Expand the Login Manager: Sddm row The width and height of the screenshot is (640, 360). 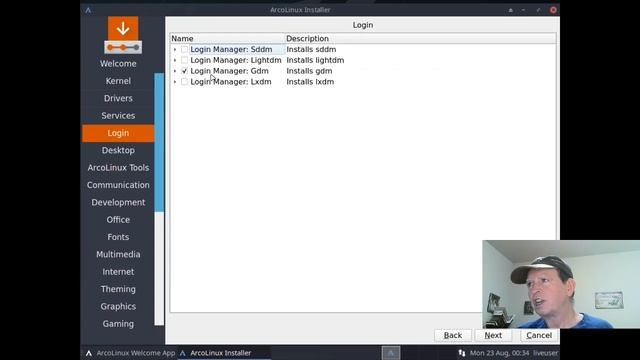(175, 49)
